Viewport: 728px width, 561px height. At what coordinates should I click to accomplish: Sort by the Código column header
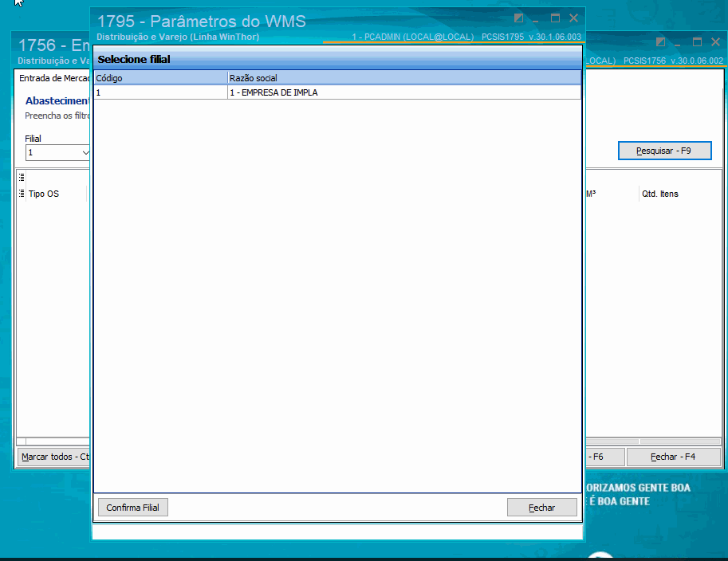click(160, 78)
